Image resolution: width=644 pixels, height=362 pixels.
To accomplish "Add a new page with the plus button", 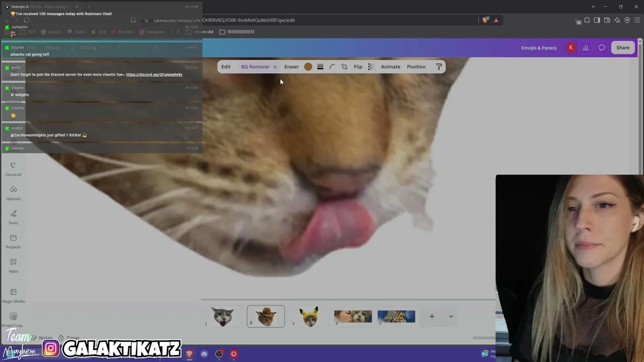I will point(432,316).
